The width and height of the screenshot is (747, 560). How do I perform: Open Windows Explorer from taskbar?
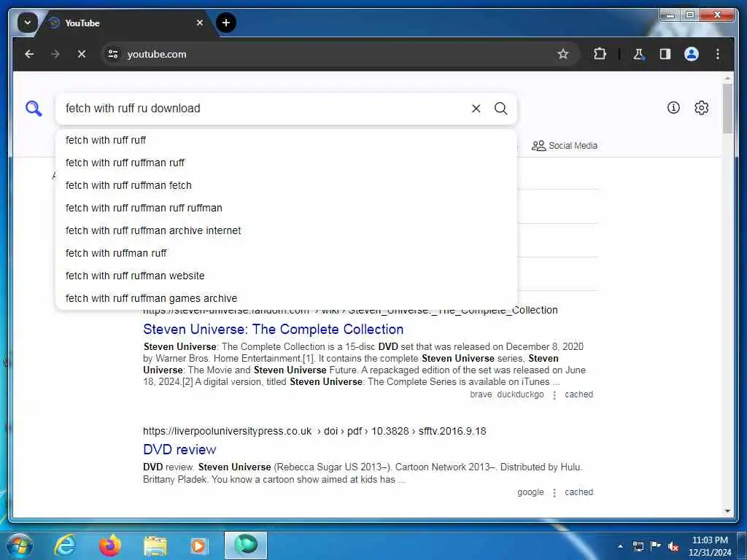click(155, 545)
